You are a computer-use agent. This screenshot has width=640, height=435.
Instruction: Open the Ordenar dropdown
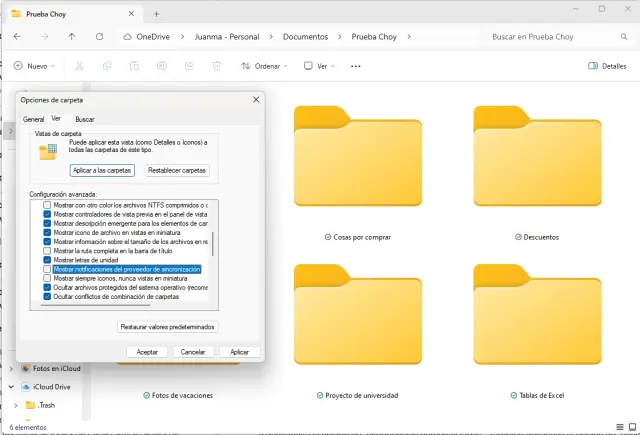[x=265, y=66]
